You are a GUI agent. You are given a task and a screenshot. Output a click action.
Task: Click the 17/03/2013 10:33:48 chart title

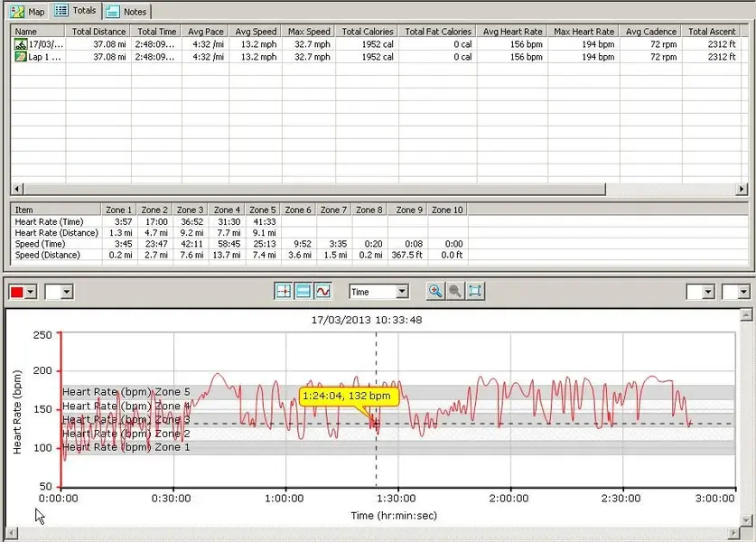pyautogui.click(x=367, y=320)
